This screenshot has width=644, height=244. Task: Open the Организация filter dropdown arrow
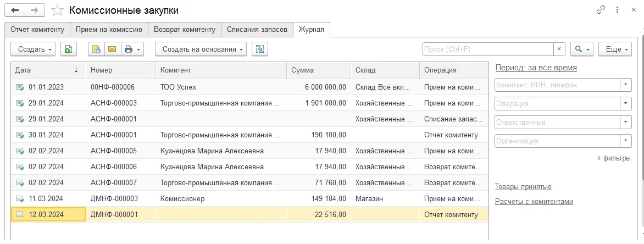pyautogui.click(x=625, y=141)
